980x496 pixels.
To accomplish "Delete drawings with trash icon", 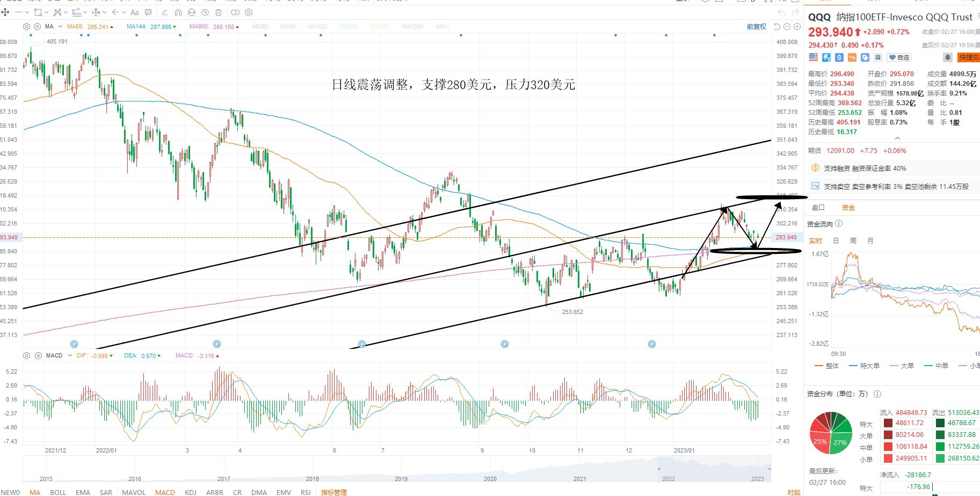I will click(219, 12).
